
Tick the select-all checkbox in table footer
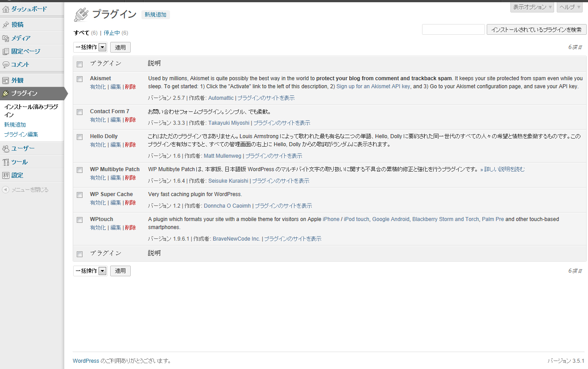[x=80, y=254]
